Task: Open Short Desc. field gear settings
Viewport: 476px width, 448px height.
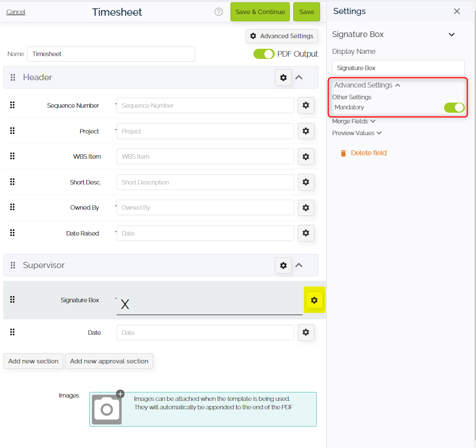Action: click(306, 182)
